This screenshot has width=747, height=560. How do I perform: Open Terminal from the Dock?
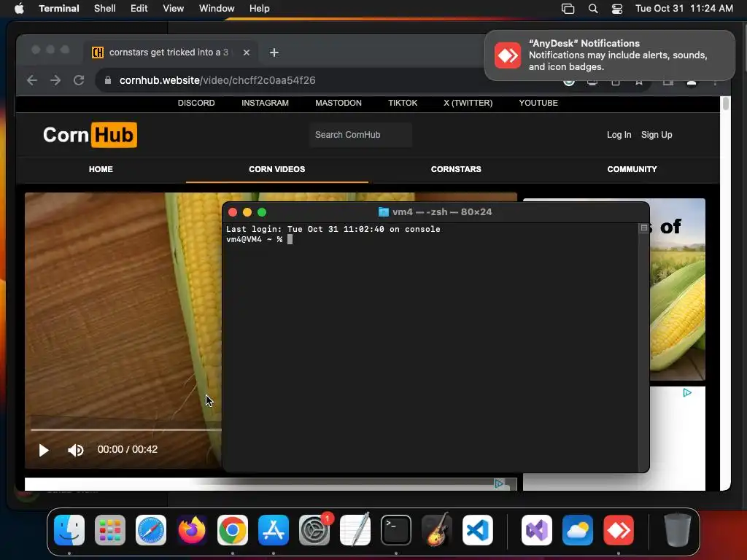[396, 529]
